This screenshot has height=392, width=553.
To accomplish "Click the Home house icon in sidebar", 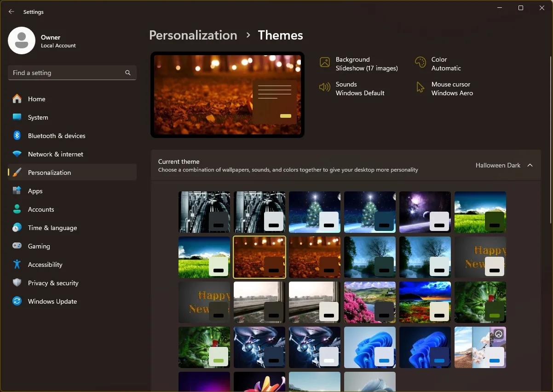I will pyautogui.click(x=17, y=99).
